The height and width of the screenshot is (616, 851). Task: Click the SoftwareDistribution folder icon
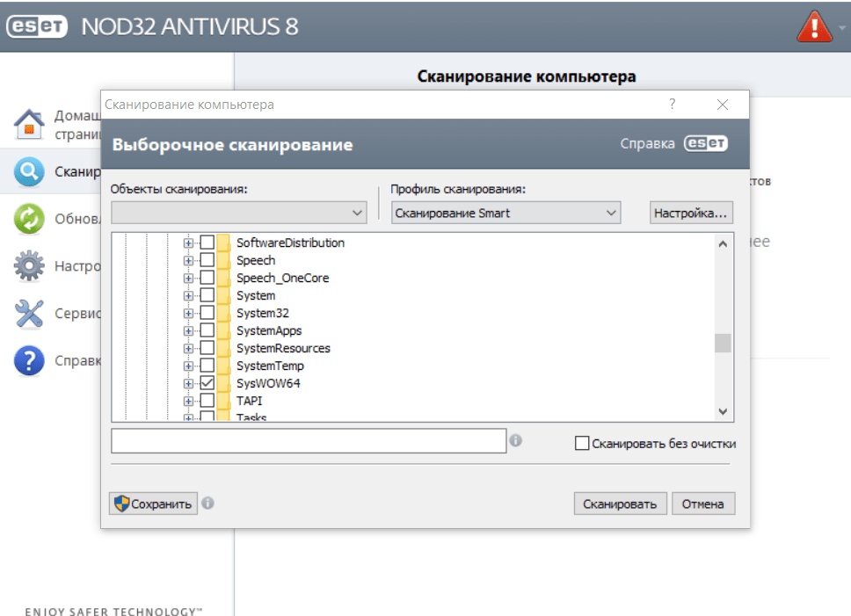click(x=223, y=243)
